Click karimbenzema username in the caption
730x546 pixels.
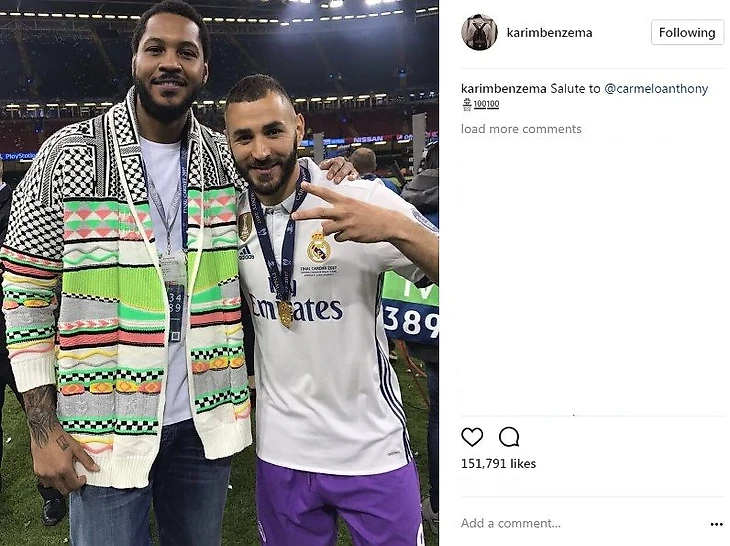504,88
